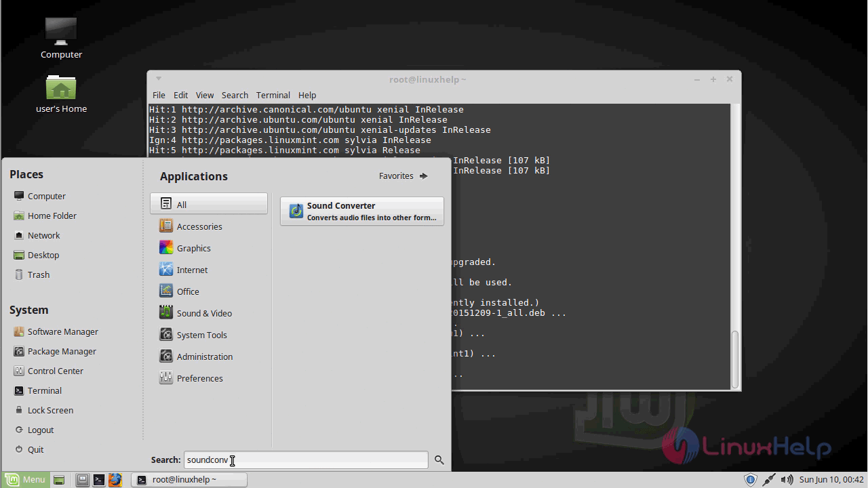Screen dimensions: 868x488
Task: Switch to Favorites view via arrow
Action: point(403,176)
